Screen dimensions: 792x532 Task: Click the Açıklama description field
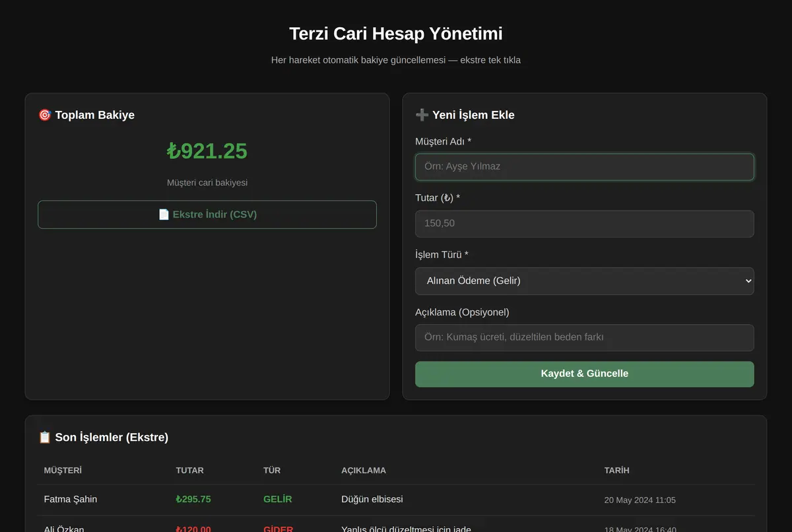[x=585, y=338]
